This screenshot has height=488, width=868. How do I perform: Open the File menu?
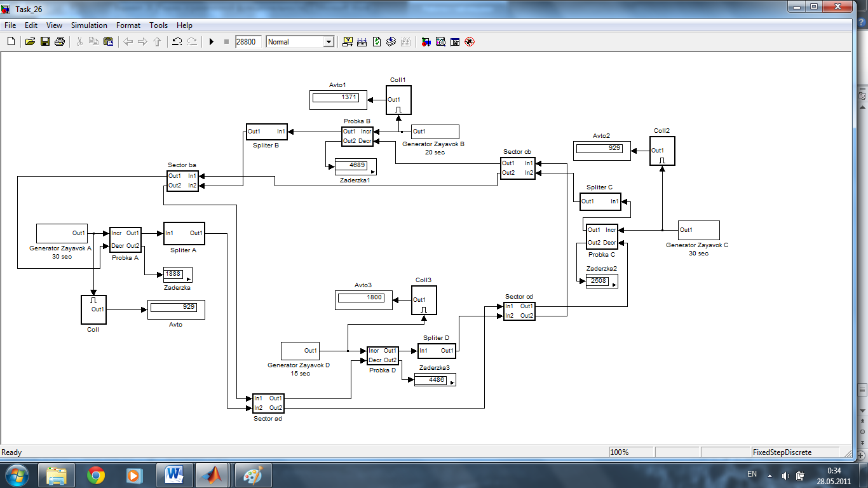point(10,25)
